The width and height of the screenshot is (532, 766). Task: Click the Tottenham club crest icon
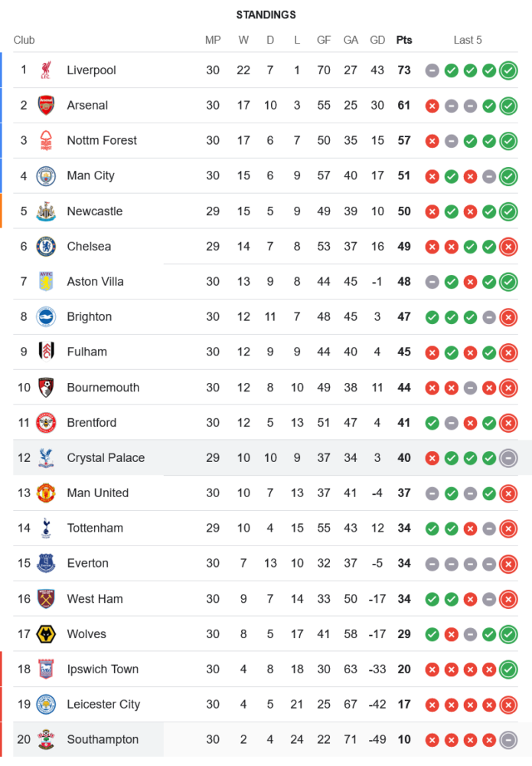coord(46,529)
